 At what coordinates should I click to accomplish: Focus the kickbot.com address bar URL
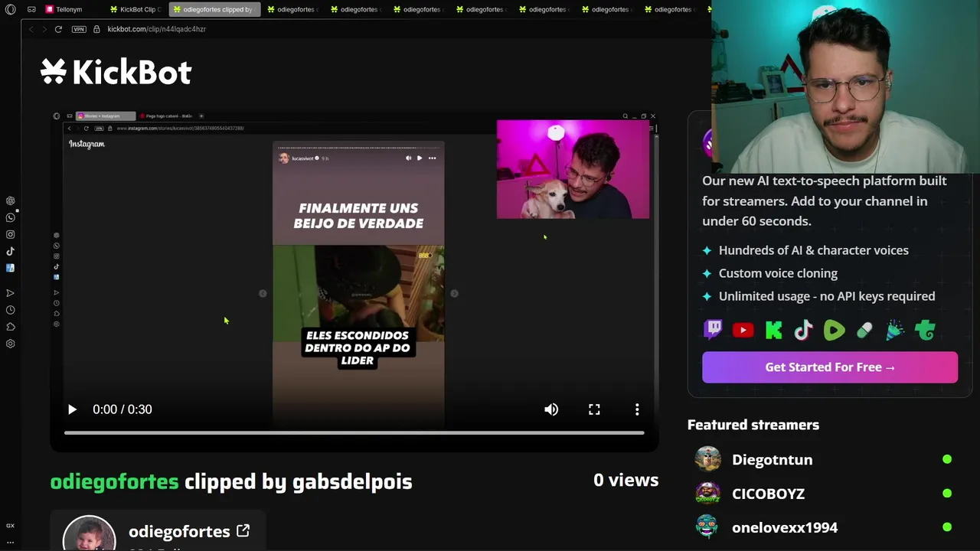pyautogui.click(x=156, y=29)
